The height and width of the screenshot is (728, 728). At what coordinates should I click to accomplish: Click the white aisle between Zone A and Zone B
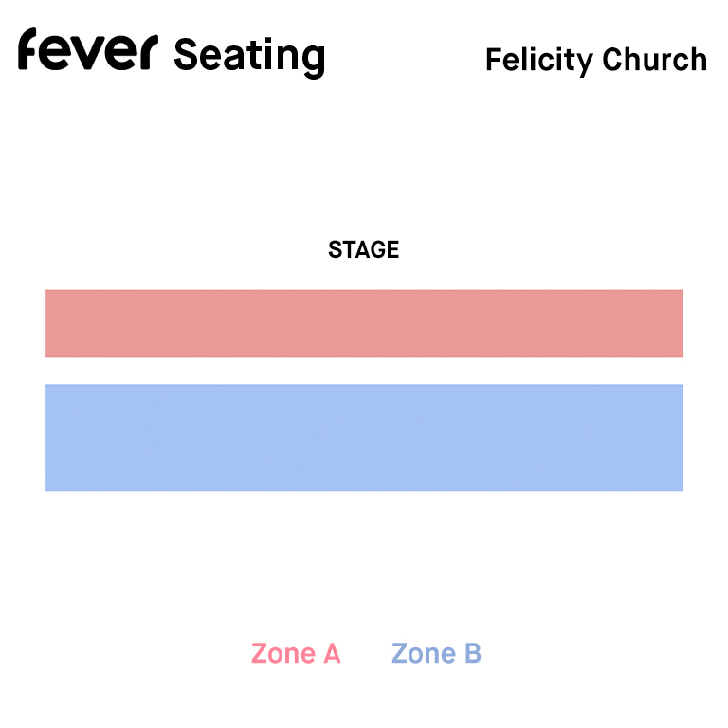click(x=364, y=371)
